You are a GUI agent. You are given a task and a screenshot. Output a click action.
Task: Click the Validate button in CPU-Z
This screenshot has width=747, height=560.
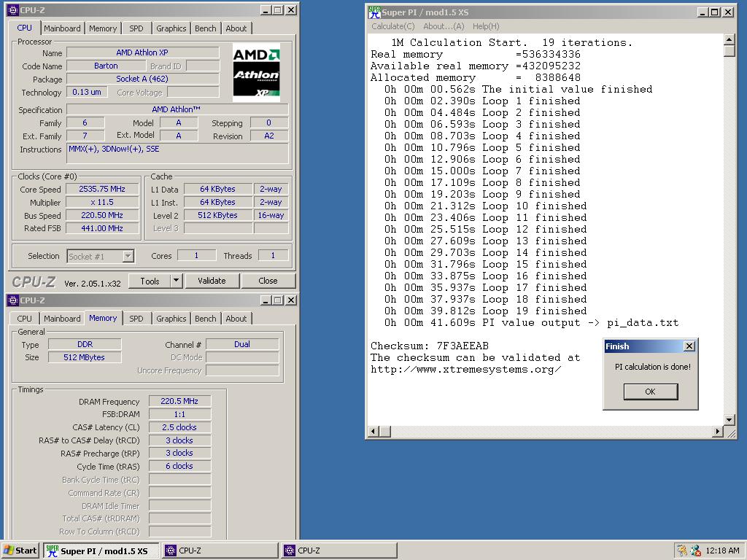tap(212, 281)
